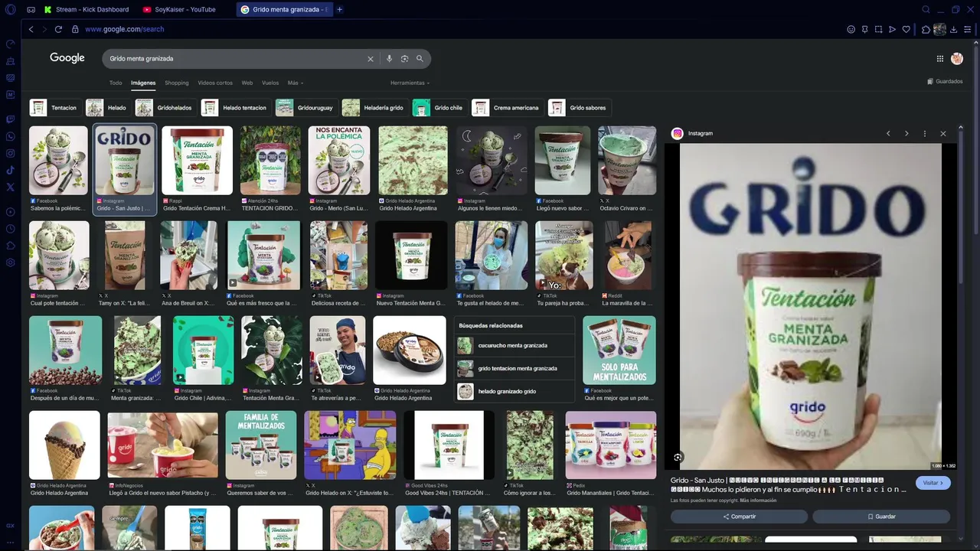Open Google account avatar
The height and width of the screenshot is (551, 980).
[x=957, y=59]
